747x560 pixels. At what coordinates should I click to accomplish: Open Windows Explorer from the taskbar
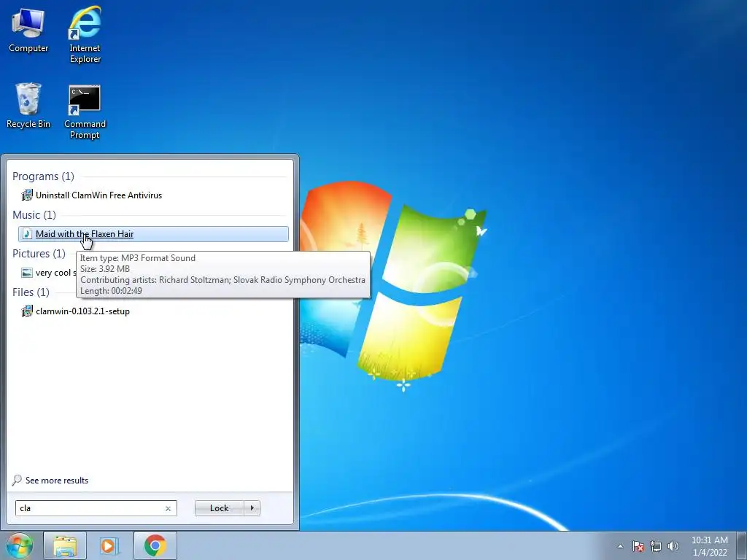pyautogui.click(x=65, y=545)
